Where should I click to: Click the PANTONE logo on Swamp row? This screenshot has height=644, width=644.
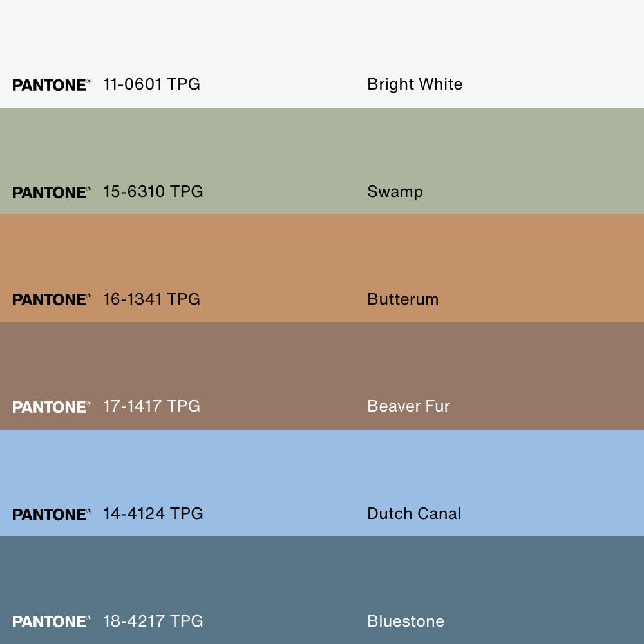51,193
